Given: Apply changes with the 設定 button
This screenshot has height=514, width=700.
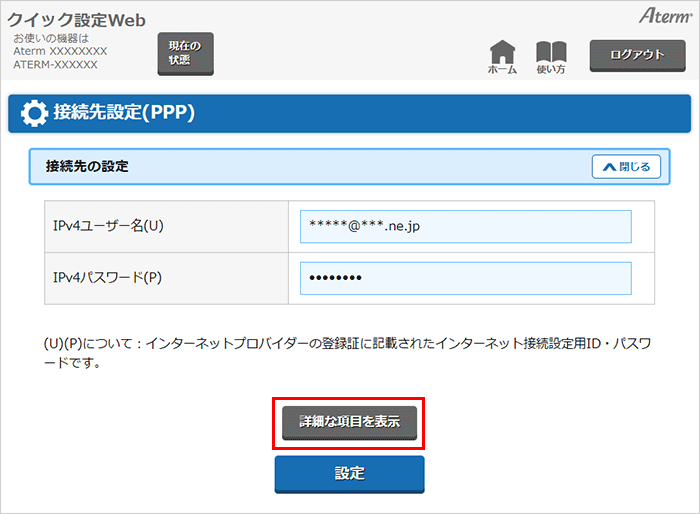Looking at the screenshot, I should pos(349,473).
